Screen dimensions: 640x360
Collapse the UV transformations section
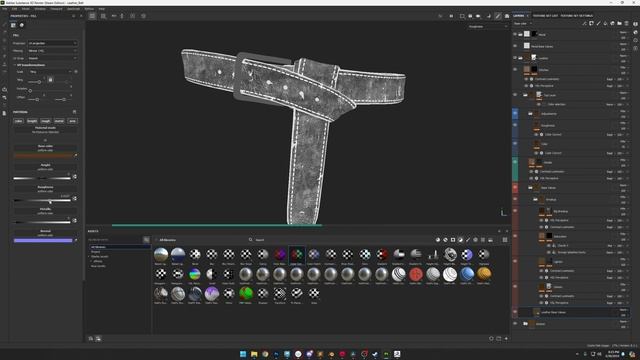15,65
